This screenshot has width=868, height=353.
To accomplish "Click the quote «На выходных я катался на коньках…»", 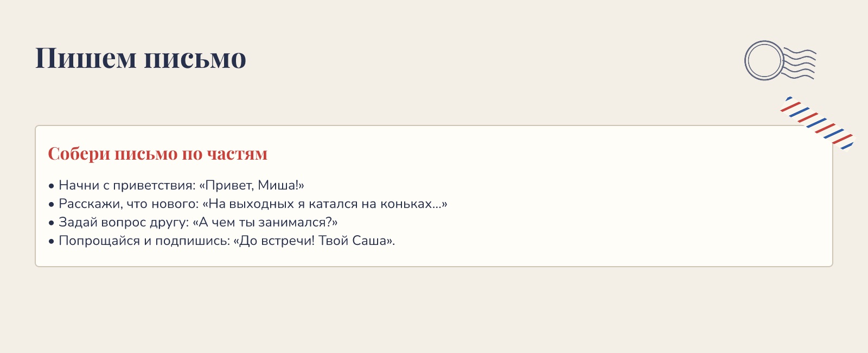I will click(325, 204).
